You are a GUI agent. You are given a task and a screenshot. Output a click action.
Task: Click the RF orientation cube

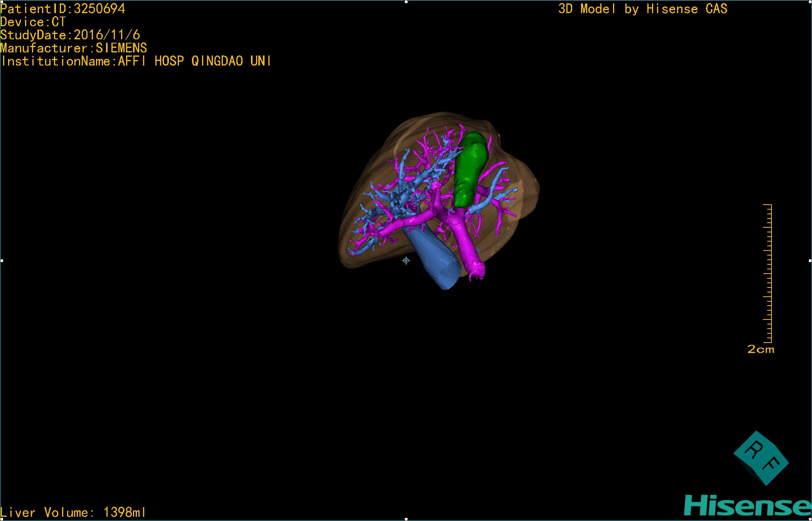761,458
